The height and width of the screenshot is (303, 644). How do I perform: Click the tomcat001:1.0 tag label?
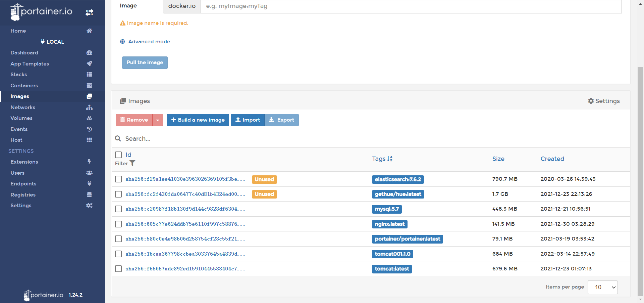392,254
